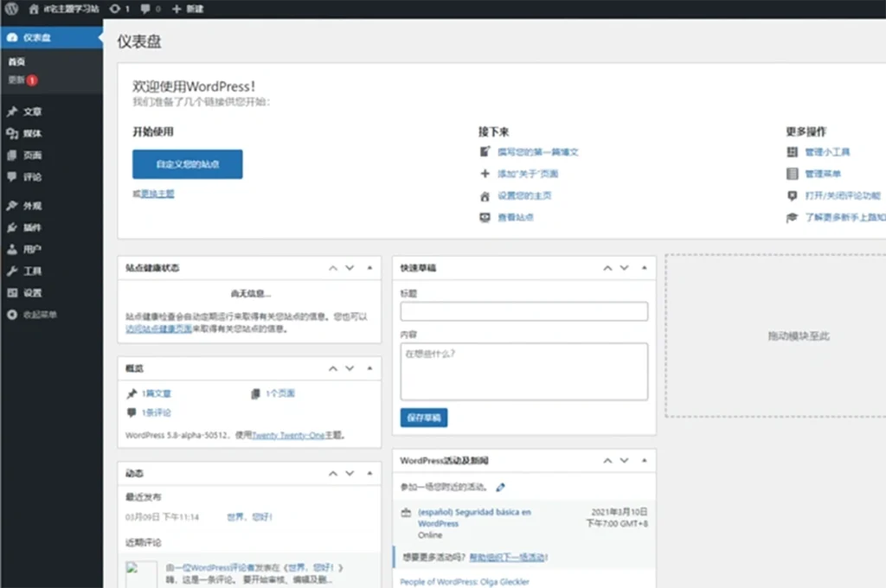Open the Twenty Twenty-One theme link
This screenshot has height=588, width=886.
pyautogui.click(x=288, y=435)
